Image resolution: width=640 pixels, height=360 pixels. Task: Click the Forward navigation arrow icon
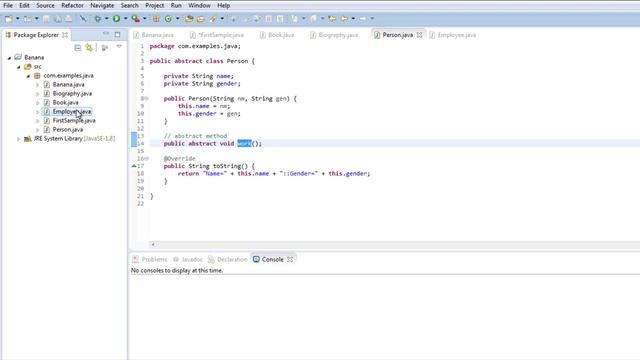click(362, 19)
